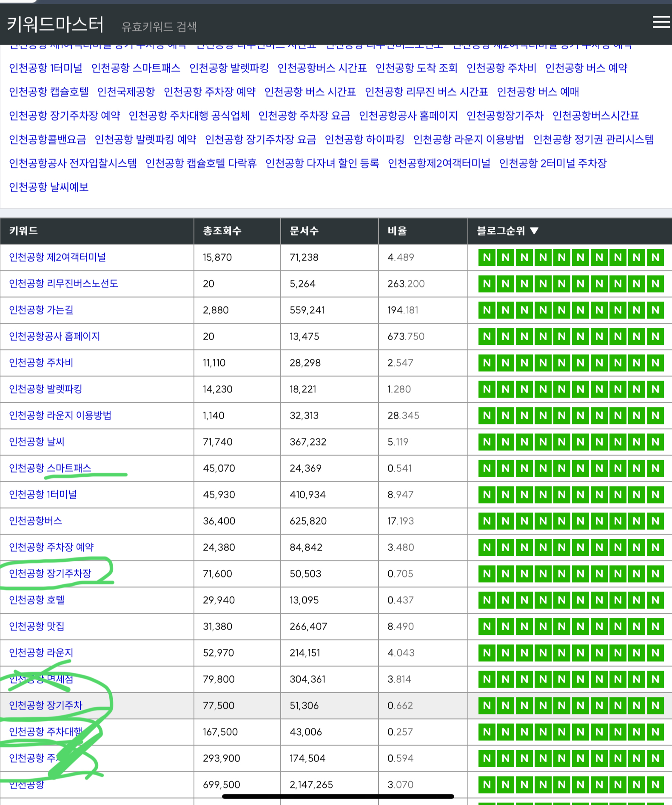Click first N icon in 인천공항공사 홈페이지 row
The width and height of the screenshot is (672, 805).
tap(487, 336)
